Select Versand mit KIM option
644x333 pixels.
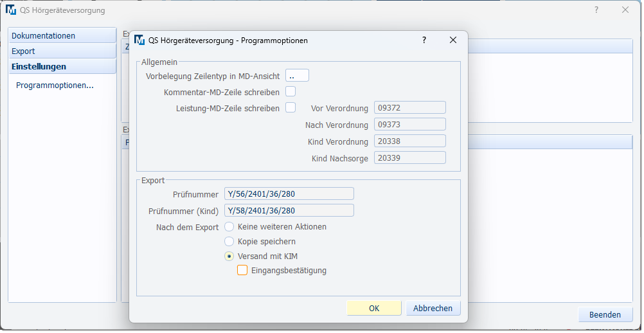[229, 256]
